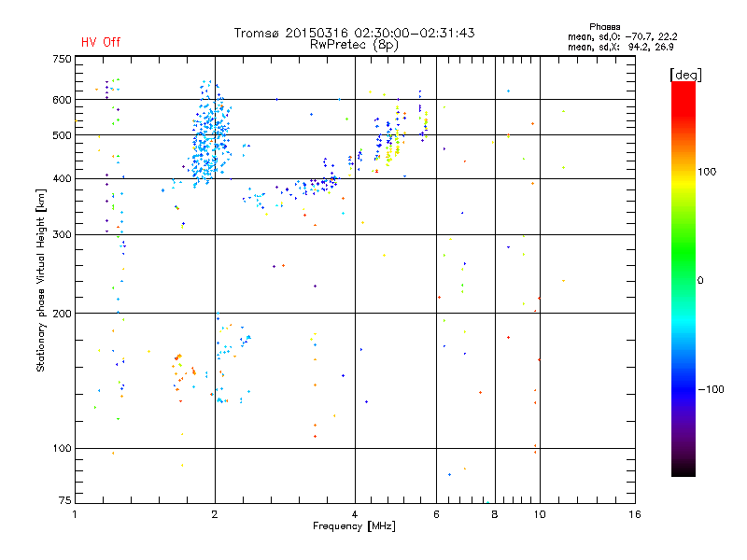Click the y-axis label '200'
This screenshot has height=560, width=747.
(62, 314)
